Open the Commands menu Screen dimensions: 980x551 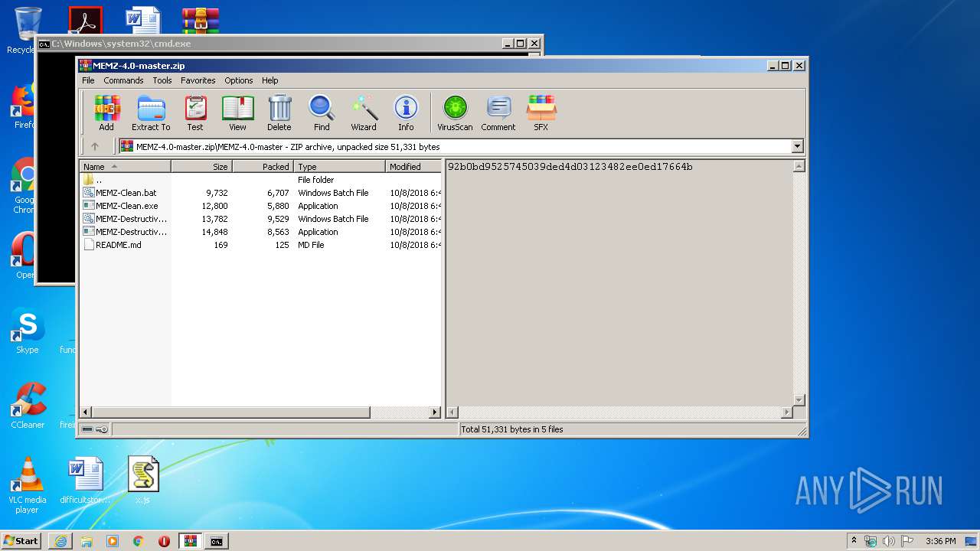point(123,80)
